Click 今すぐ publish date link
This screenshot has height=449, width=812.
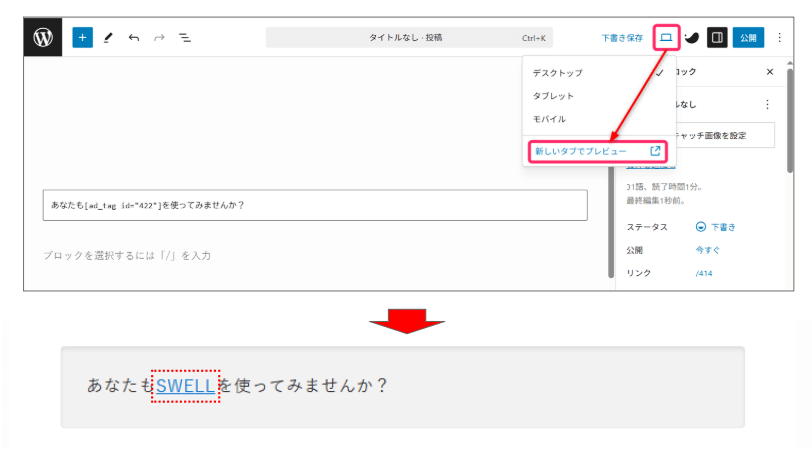point(707,250)
